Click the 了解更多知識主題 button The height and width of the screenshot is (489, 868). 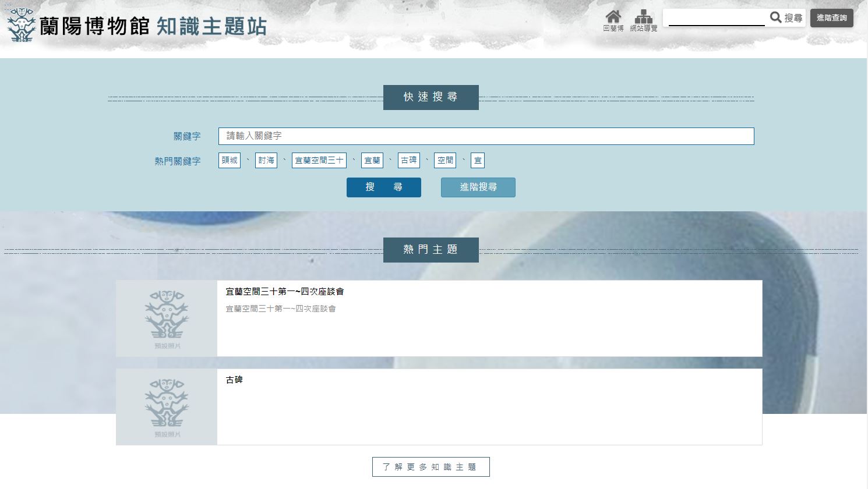[x=431, y=467]
